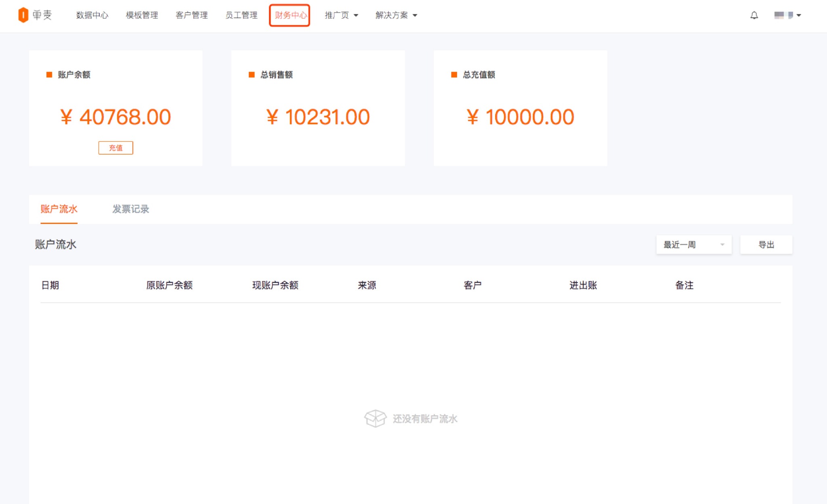Click the 账户流水 section heading
This screenshot has height=504, width=827.
click(x=56, y=245)
